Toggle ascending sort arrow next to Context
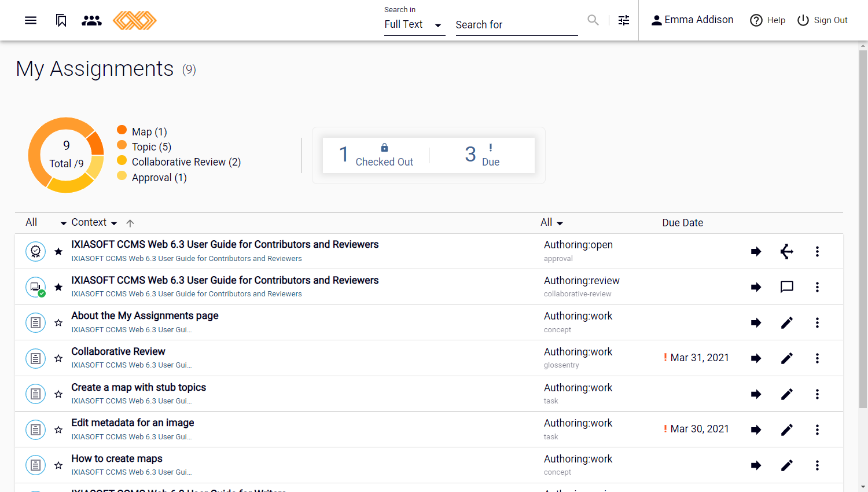The height and width of the screenshot is (492, 868). point(130,223)
